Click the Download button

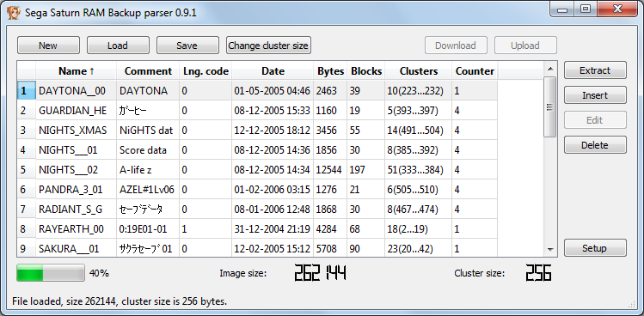pyautogui.click(x=456, y=46)
